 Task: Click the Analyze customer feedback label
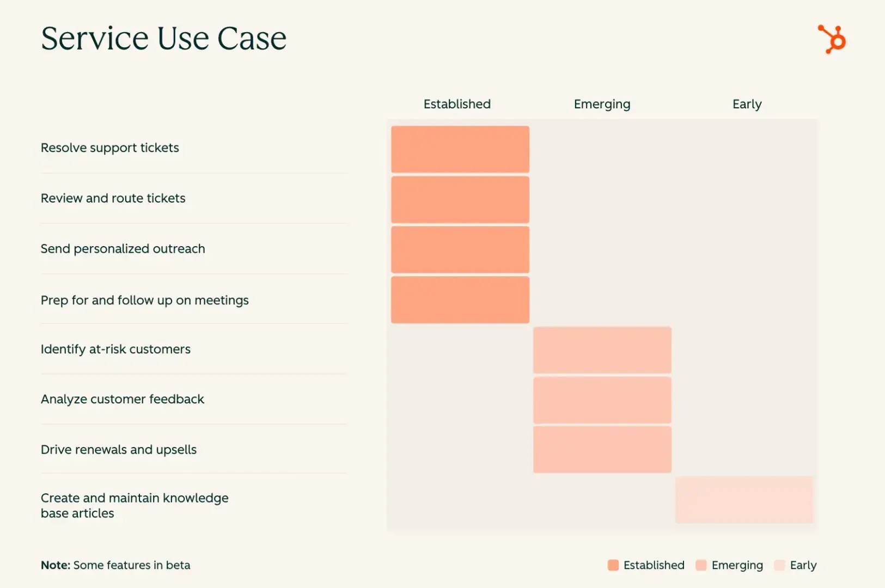pyautogui.click(x=123, y=399)
